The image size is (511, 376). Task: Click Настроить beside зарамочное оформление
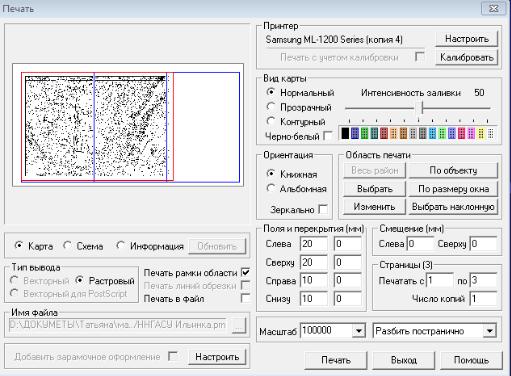pyautogui.click(x=217, y=357)
